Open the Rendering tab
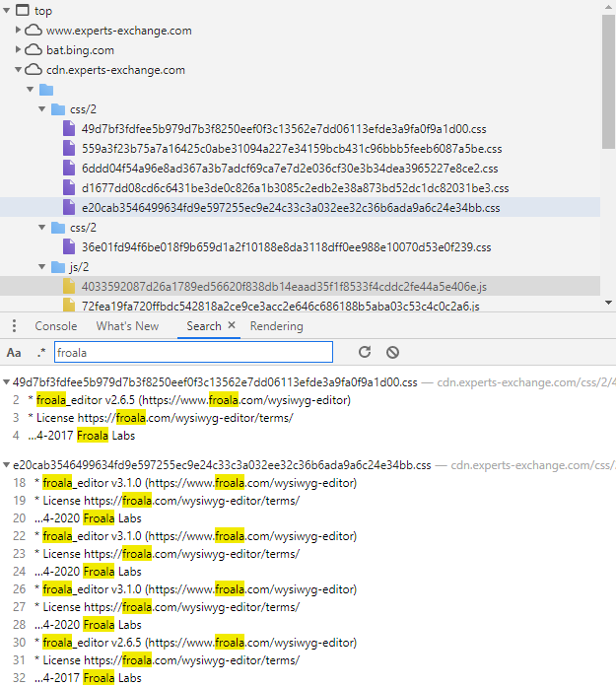This screenshot has width=616, height=687. [276, 326]
